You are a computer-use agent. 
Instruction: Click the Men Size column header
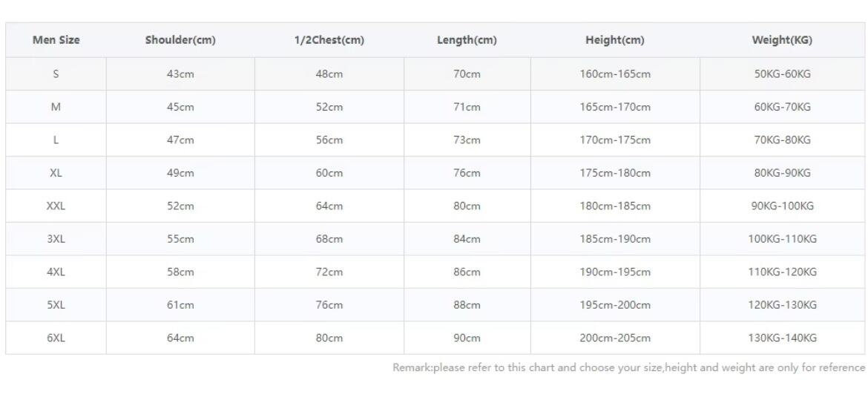56,40
